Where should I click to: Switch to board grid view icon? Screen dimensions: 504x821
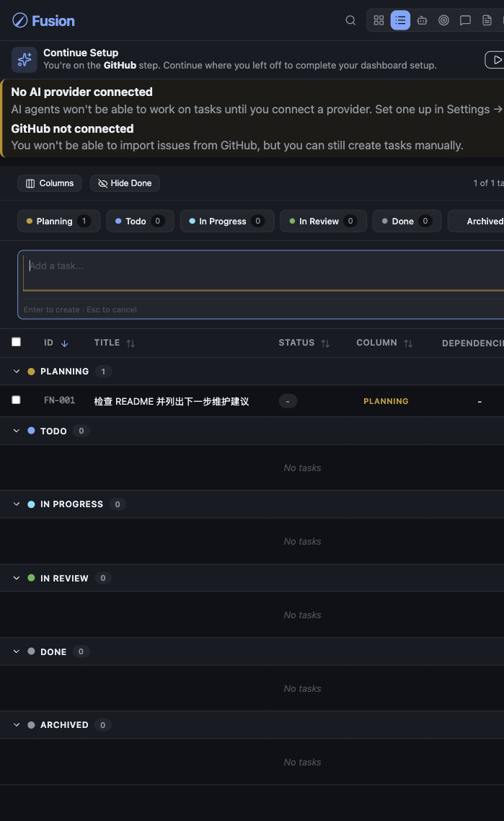point(379,20)
